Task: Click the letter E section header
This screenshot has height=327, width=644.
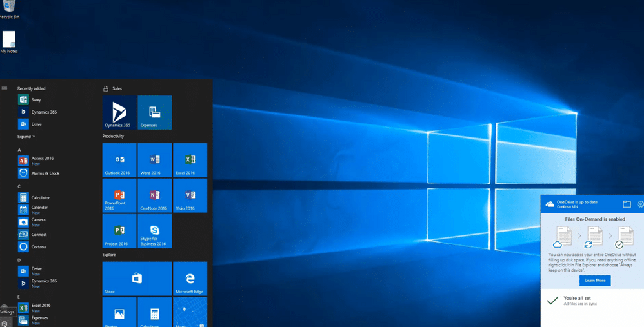Action: 19,297
